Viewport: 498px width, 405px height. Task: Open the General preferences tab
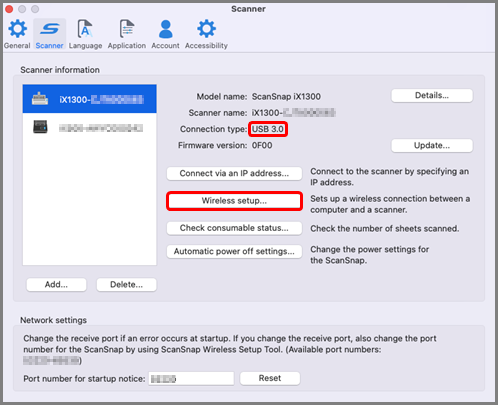[17, 34]
